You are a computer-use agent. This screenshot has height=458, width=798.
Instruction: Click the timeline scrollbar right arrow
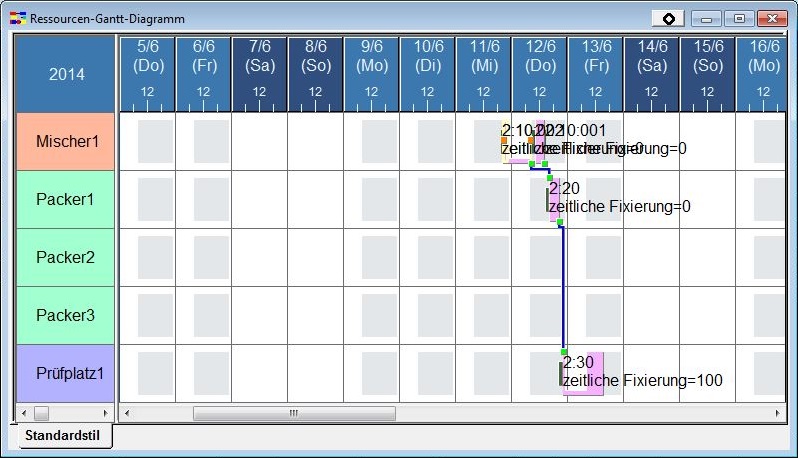point(778,413)
